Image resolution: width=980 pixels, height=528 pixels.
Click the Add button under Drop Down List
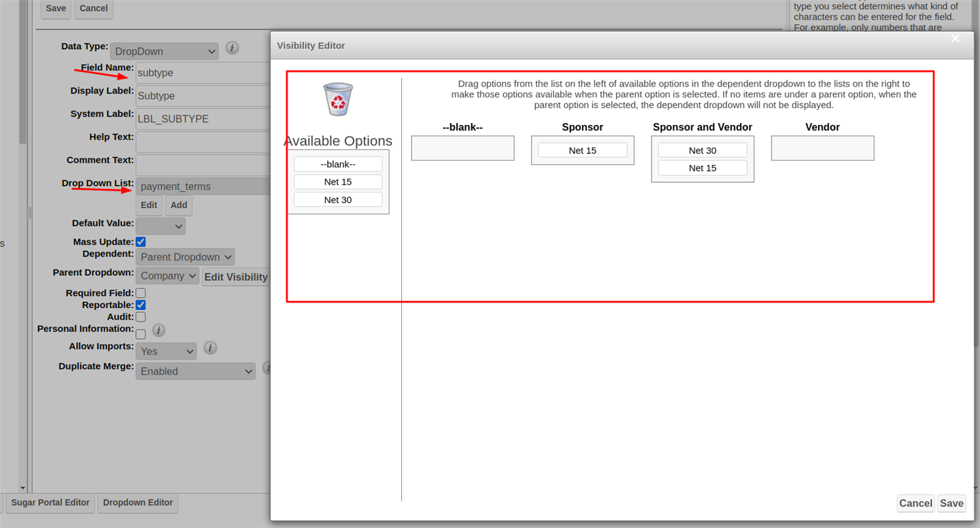pyautogui.click(x=179, y=205)
